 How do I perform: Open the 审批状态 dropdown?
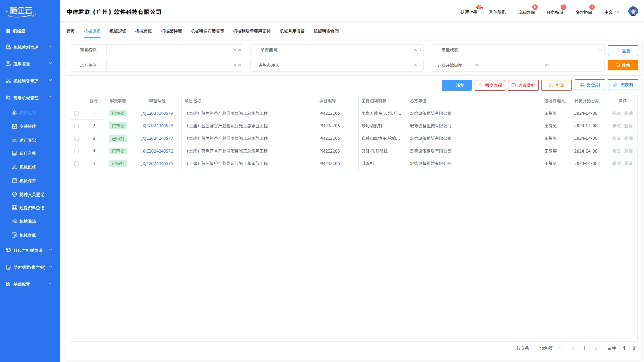click(x=535, y=50)
